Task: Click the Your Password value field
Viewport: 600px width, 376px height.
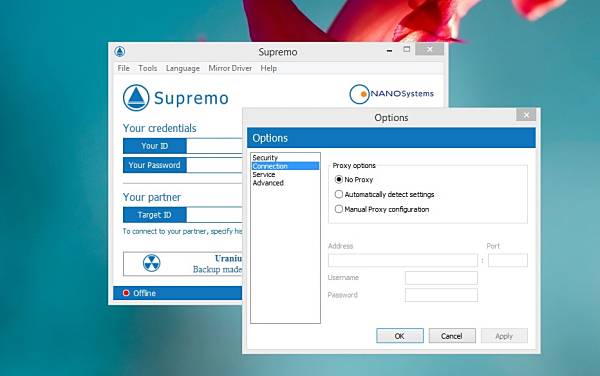Action: 214,165
